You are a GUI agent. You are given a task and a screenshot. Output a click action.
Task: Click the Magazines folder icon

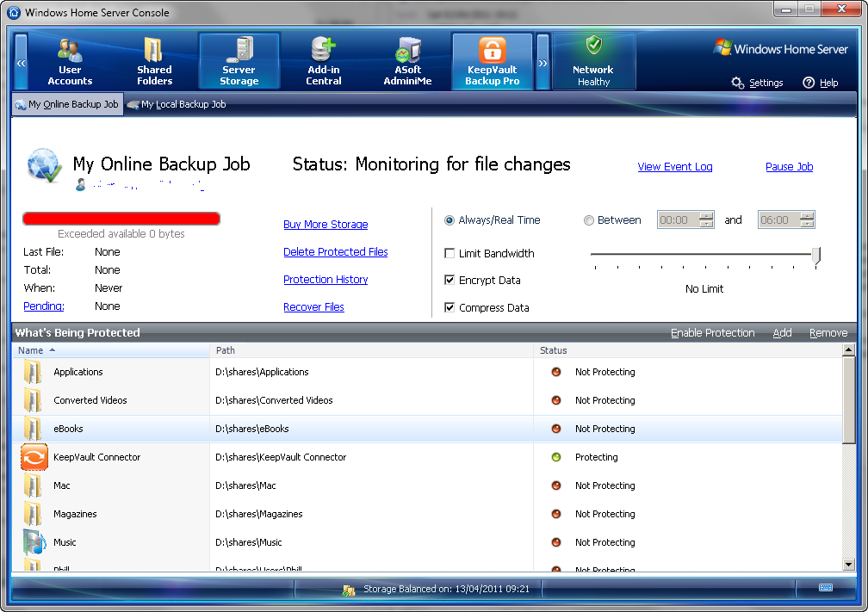(33, 514)
